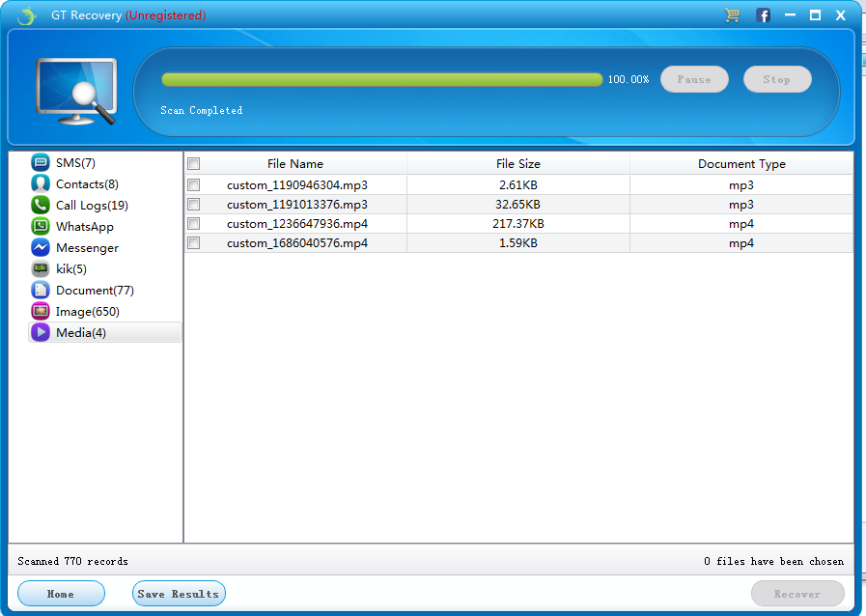The width and height of the screenshot is (866, 616).
Task: Click the 217.37KB file size cell
Action: click(x=518, y=224)
